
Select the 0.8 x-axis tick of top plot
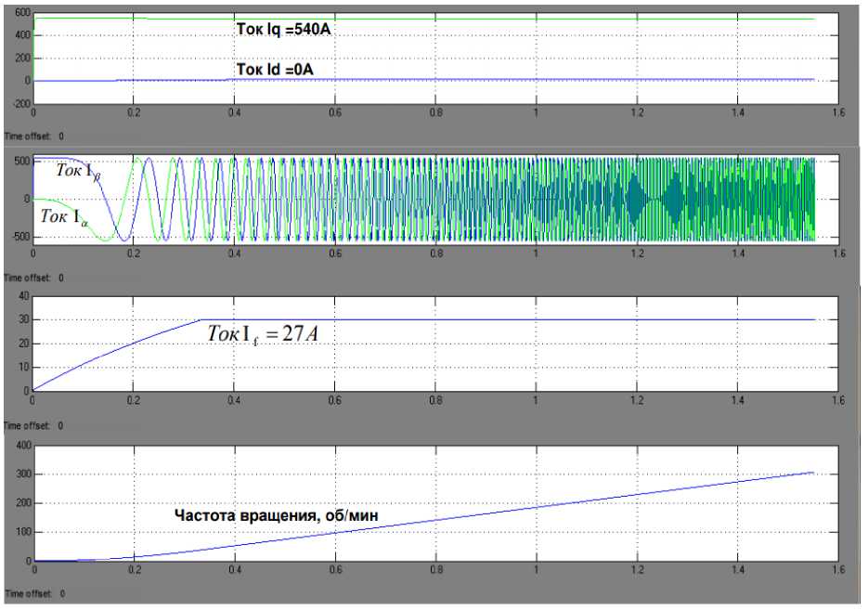click(x=435, y=113)
